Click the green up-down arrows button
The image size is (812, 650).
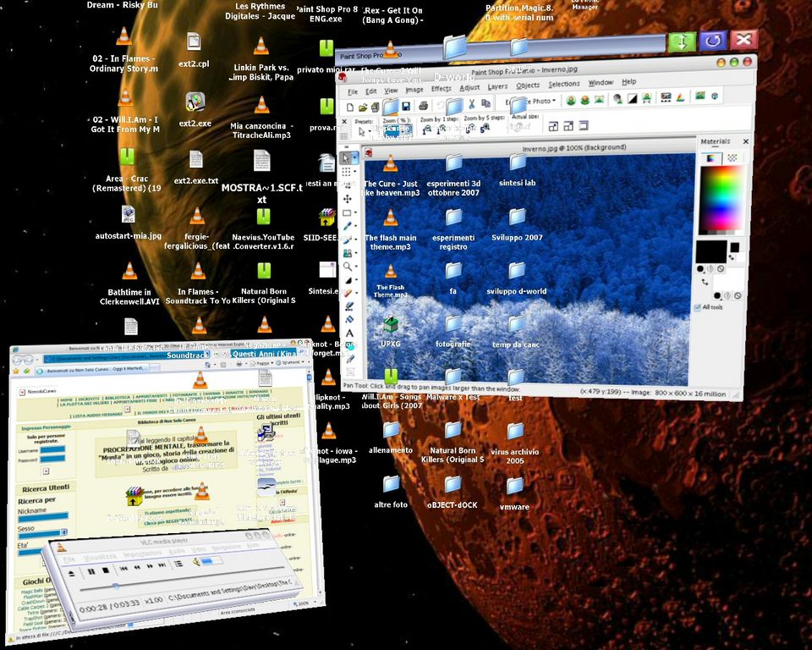[x=682, y=41]
